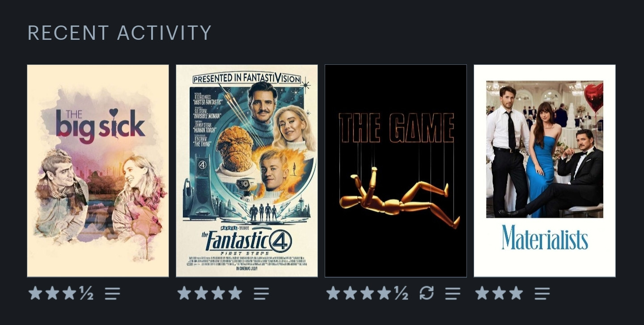The width and height of the screenshot is (644, 325).
Task: Open The Game poster
Action: pos(396,171)
